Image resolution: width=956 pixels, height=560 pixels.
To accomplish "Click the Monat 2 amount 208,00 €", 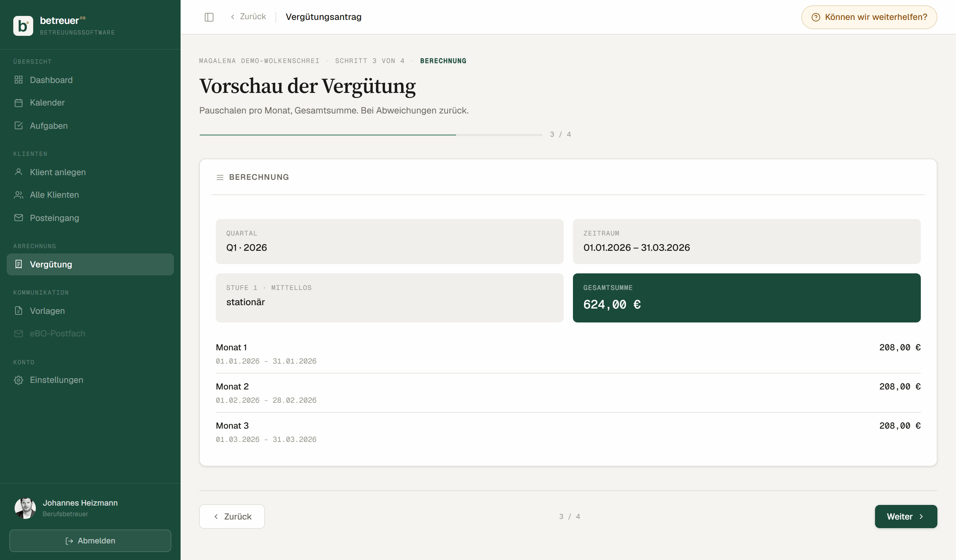I will (900, 386).
